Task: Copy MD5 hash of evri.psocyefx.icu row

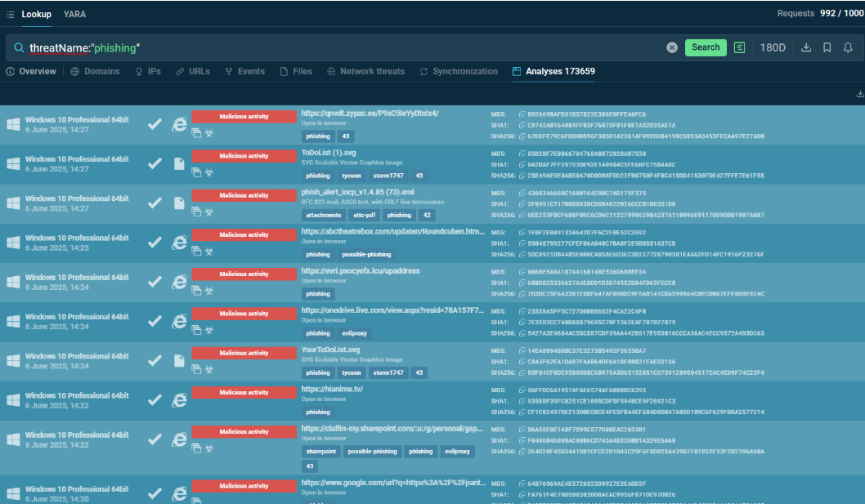Action: click(x=522, y=272)
